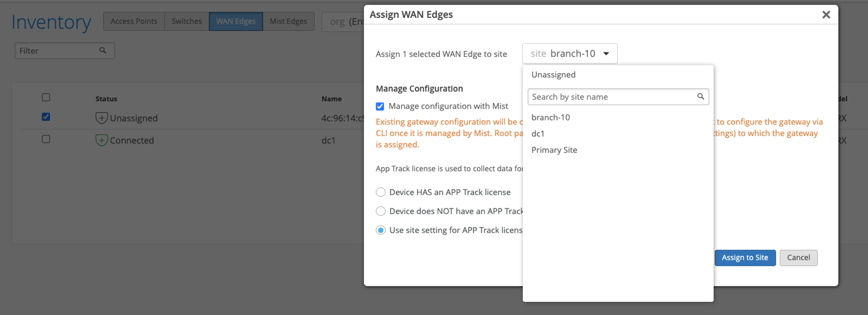Pick Unassigned from the site list
Screen dimensions: 868x315
click(553, 75)
